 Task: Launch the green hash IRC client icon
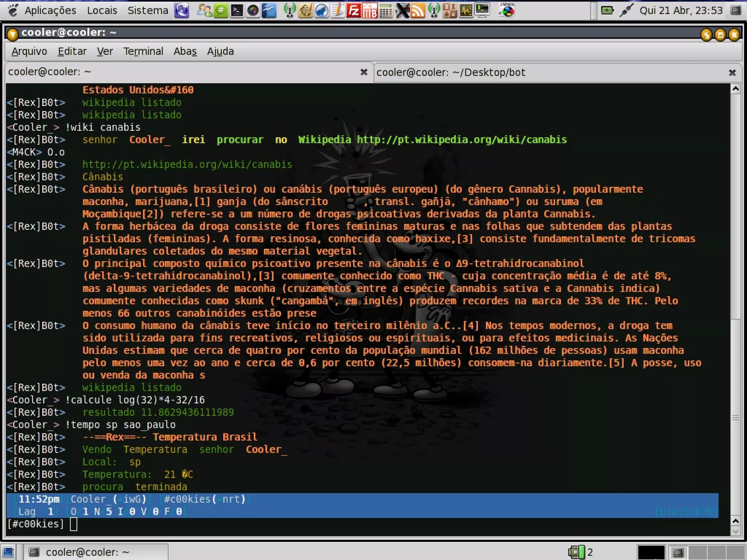point(221,10)
